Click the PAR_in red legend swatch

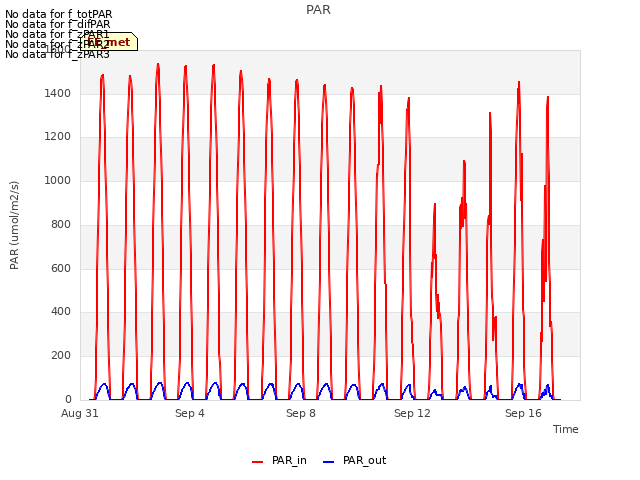click(x=257, y=462)
